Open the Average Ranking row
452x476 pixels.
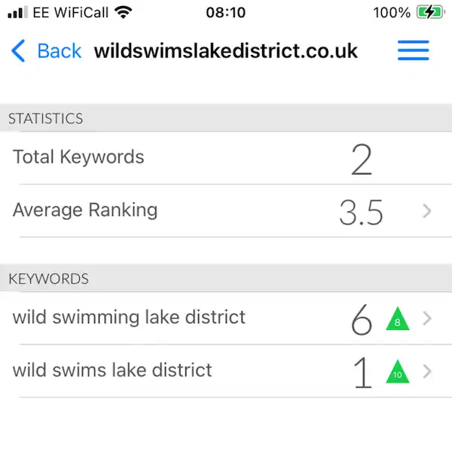(x=226, y=211)
